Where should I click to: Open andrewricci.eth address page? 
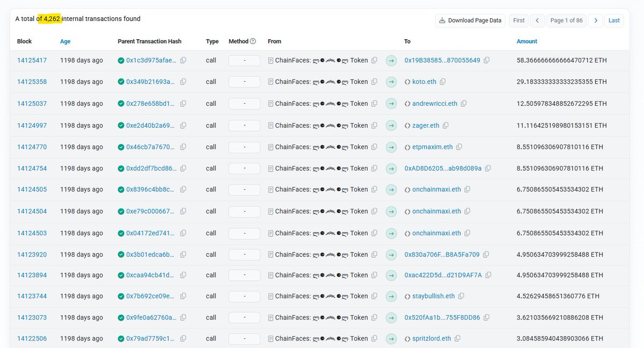435,104
